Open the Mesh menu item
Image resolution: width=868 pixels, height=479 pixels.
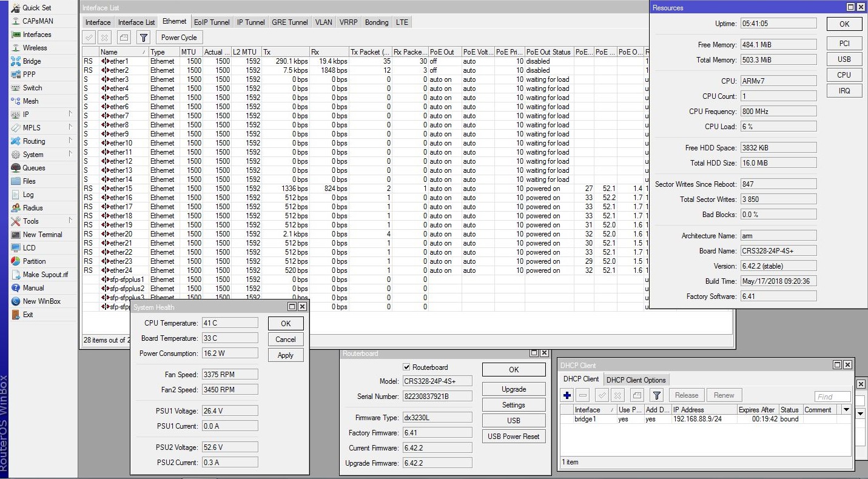[30, 101]
